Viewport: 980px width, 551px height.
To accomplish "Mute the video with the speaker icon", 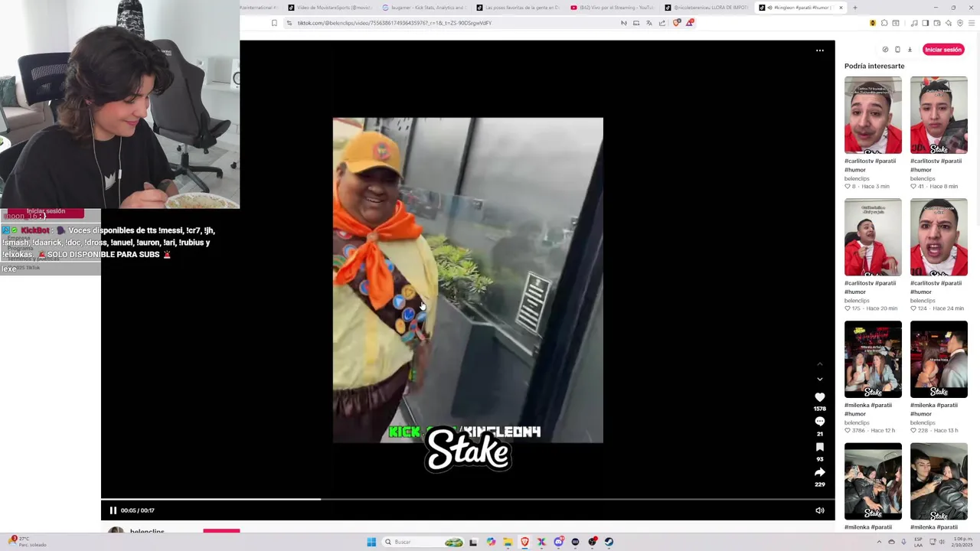I will click(819, 510).
